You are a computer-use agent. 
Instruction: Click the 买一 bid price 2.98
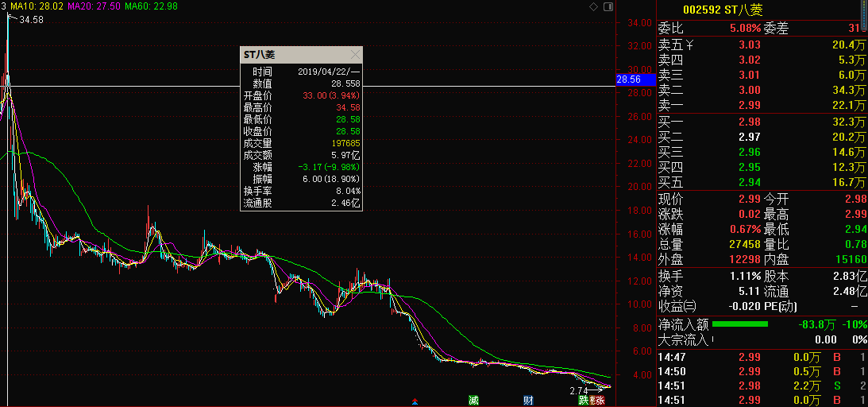pyautogui.click(x=749, y=122)
